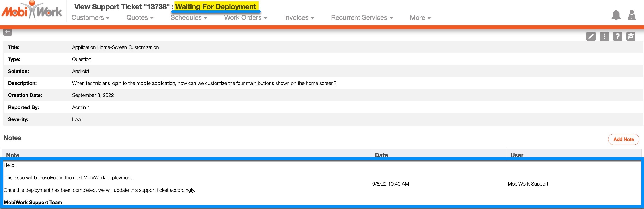
Task: Click the Add Note button
Action: coord(623,139)
